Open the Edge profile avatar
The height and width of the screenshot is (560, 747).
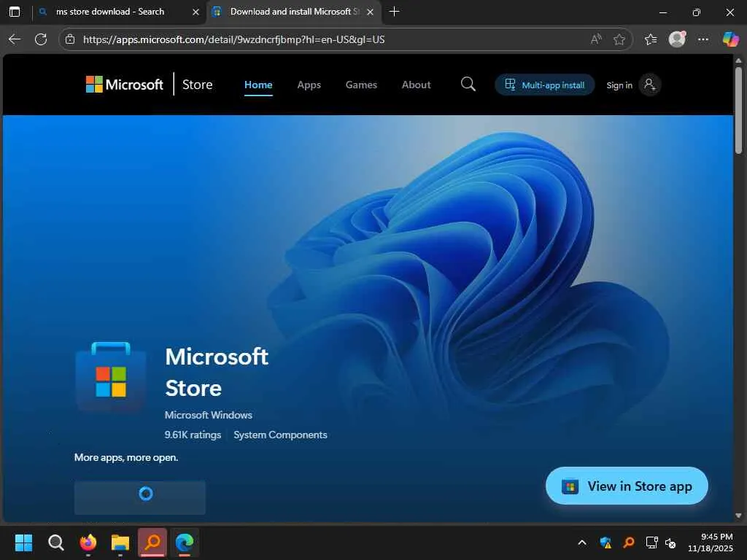tap(677, 39)
